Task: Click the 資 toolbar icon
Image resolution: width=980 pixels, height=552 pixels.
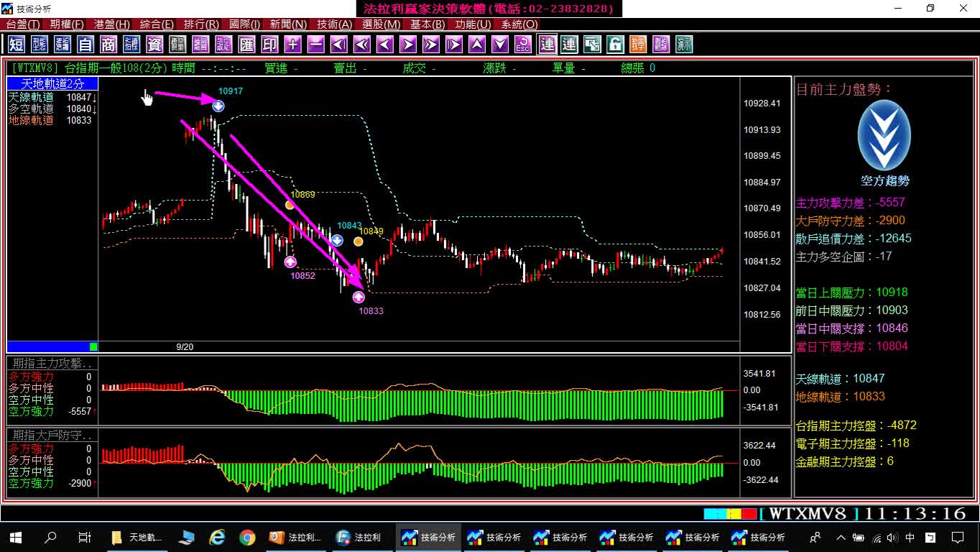Action: [154, 45]
